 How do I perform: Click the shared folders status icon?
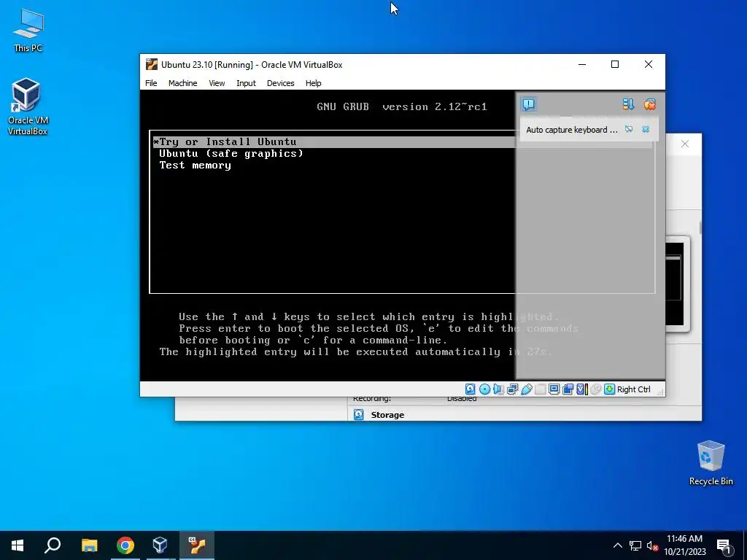[541, 389]
